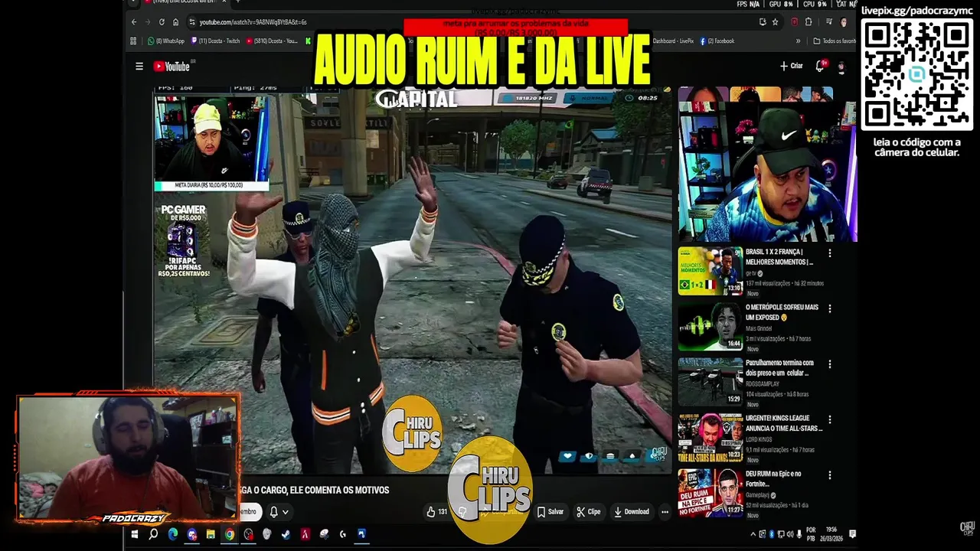Open Steam from the taskbar
This screenshot has height=551, width=980.
coord(286,534)
